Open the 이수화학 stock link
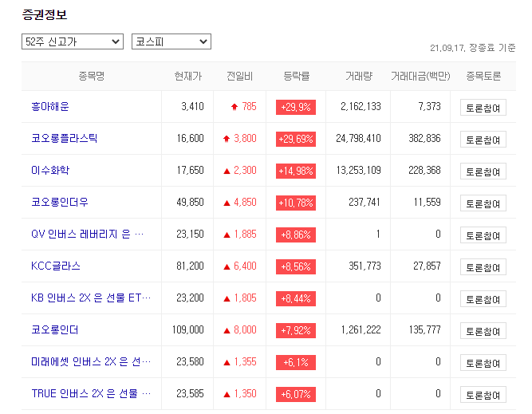 [50, 171]
